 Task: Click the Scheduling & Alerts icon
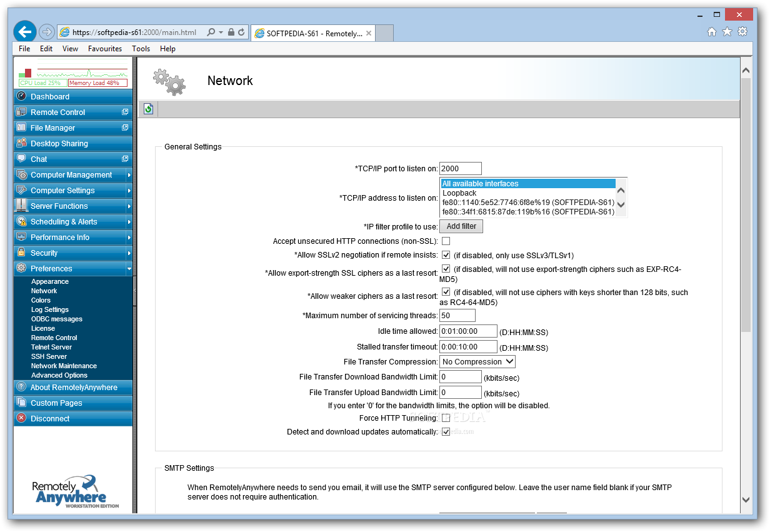click(x=22, y=221)
